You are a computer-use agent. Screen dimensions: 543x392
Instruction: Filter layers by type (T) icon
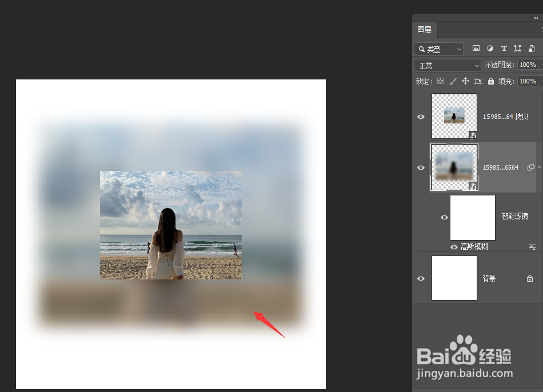click(504, 49)
